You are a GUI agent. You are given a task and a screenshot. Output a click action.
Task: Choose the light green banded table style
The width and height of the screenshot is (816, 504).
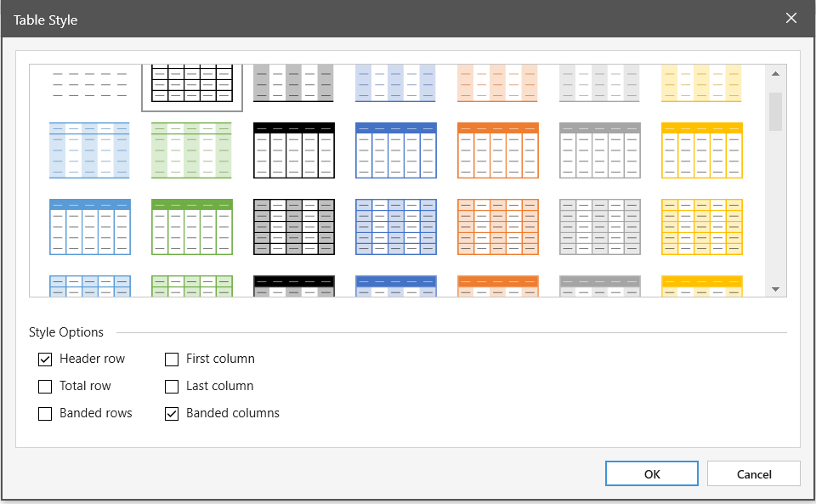pos(192,150)
